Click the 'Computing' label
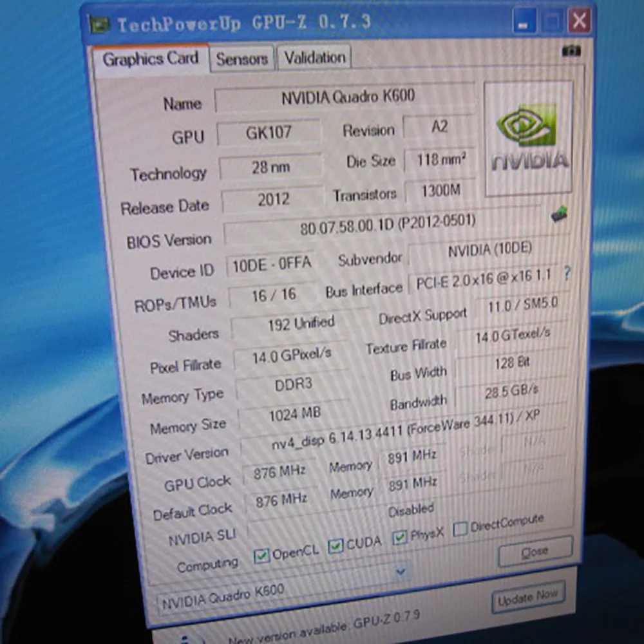This screenshot has width=644, height=644. tap(207, 565)
